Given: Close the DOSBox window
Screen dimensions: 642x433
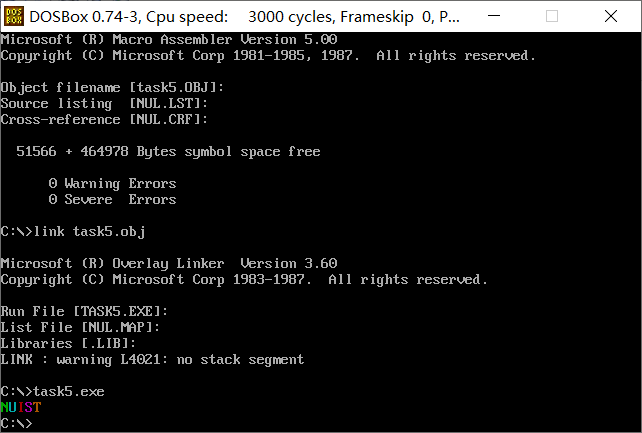Looking at the screenshot, I should coord(610,16).
